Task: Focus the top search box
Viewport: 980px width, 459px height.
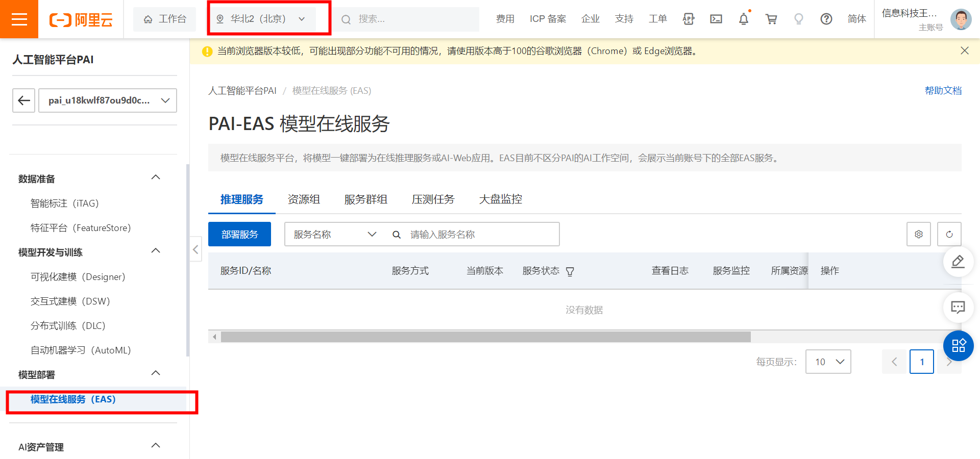Action: click(407, 19)
